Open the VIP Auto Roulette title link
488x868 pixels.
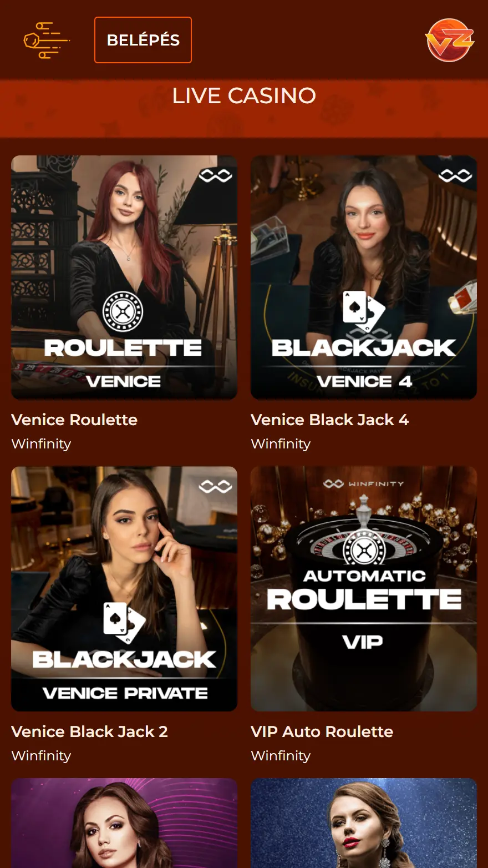322,731
